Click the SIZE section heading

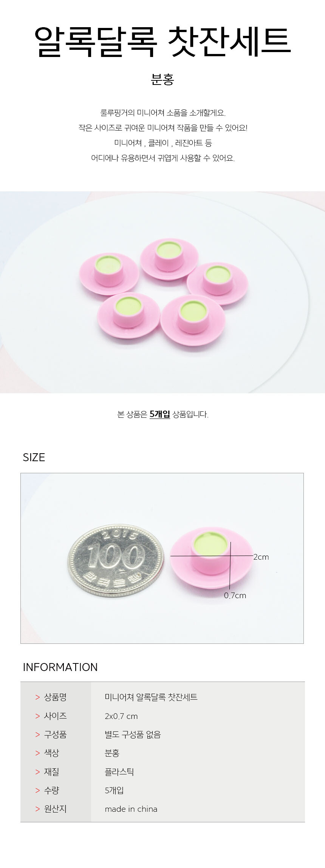point(34,457)
